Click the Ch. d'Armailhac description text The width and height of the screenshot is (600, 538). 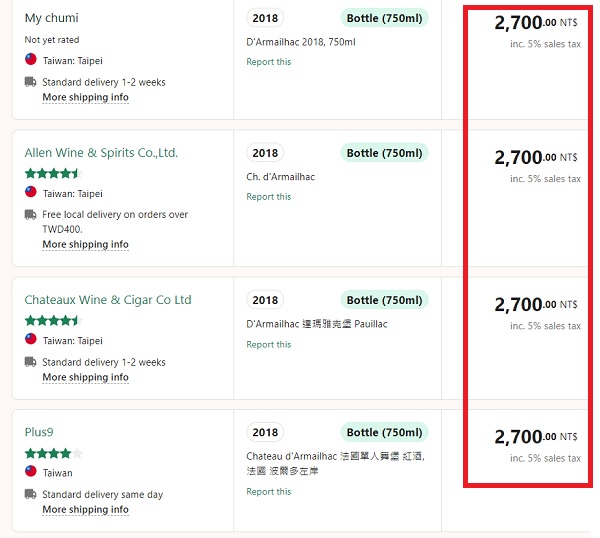click(x=280, y=177)
